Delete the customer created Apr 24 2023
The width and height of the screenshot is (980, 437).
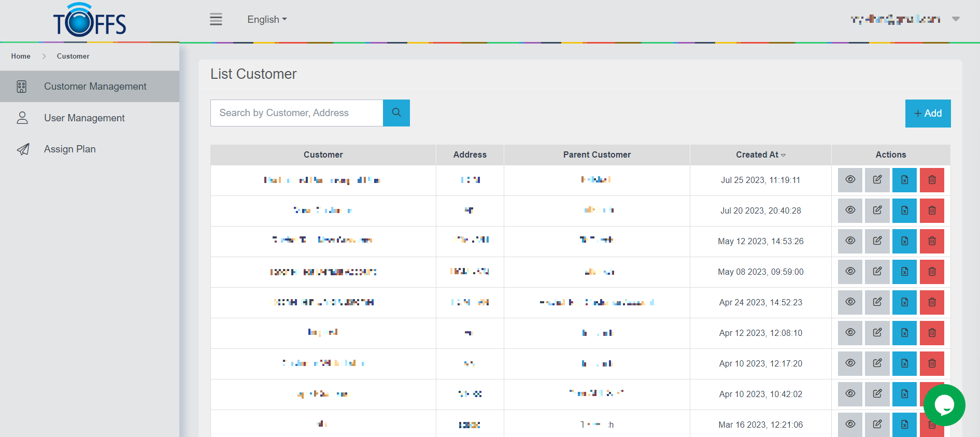[x=931, y=302]
